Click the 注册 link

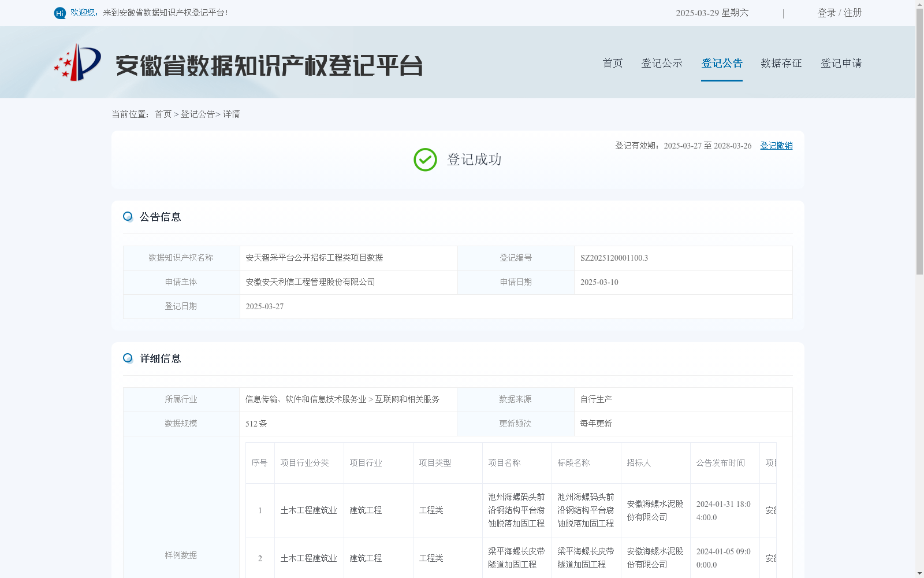point(852,13)
